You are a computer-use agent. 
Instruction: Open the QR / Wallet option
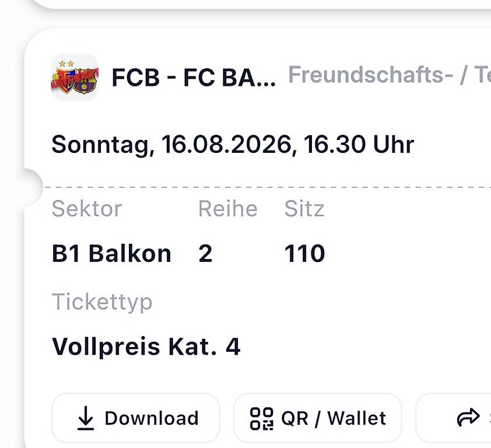(318, 418)
